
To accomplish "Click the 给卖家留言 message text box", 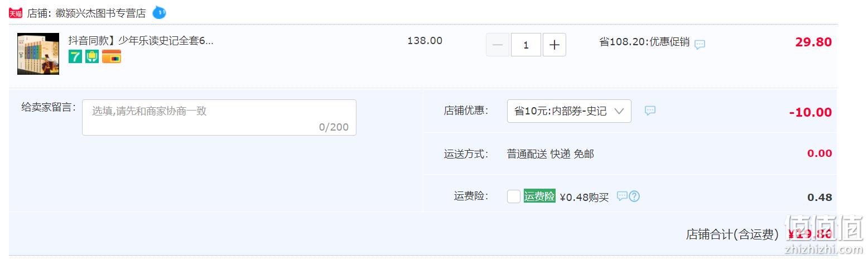I will 219,117.
